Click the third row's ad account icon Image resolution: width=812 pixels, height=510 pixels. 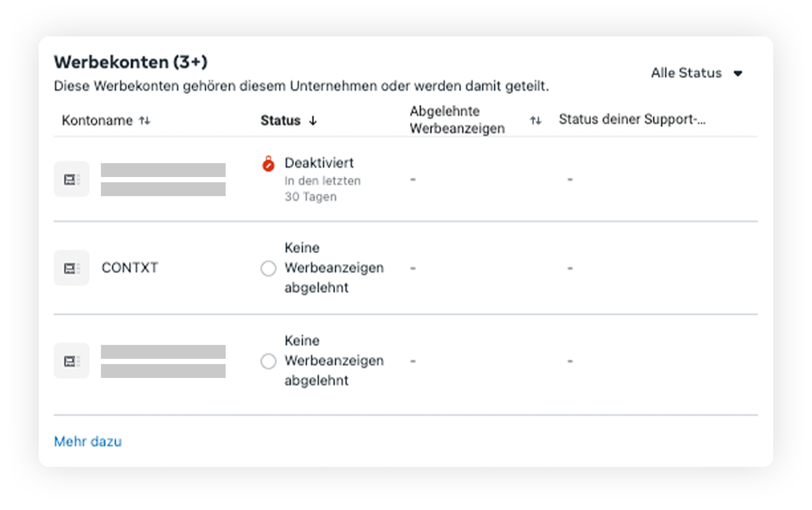[x=72, y=361]
